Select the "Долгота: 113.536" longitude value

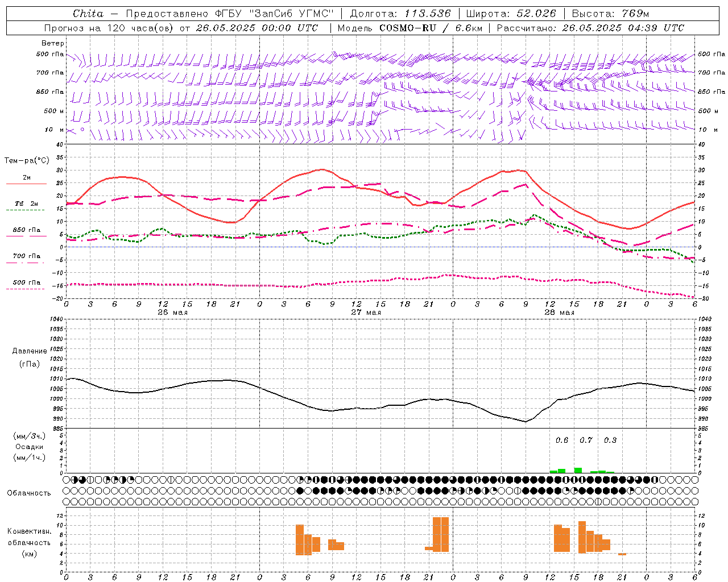point(400,14)
